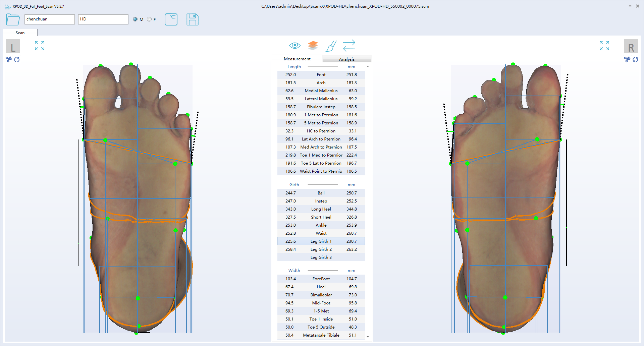
Task: Click the L left foot button
Action: [x=13, y=46]
